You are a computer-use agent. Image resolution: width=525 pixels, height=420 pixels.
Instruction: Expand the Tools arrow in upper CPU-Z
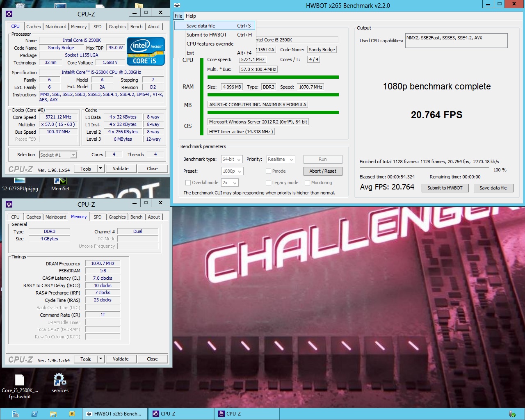coord(100,169)
